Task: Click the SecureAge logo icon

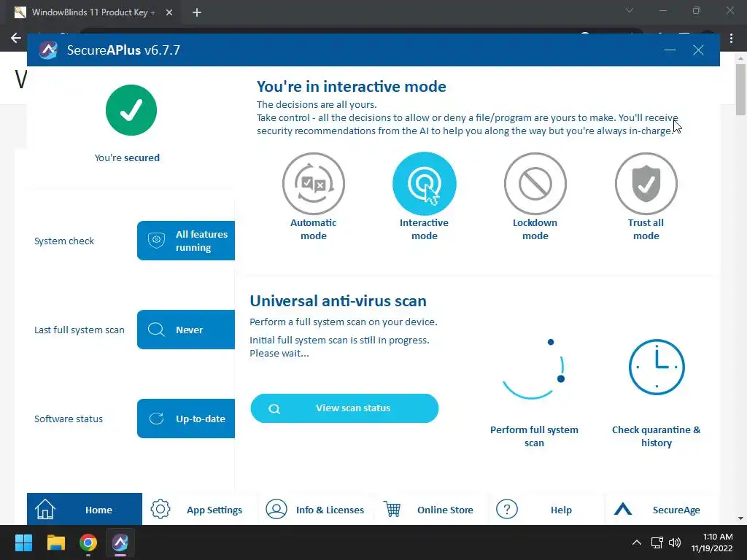Action: coord(623,510)
